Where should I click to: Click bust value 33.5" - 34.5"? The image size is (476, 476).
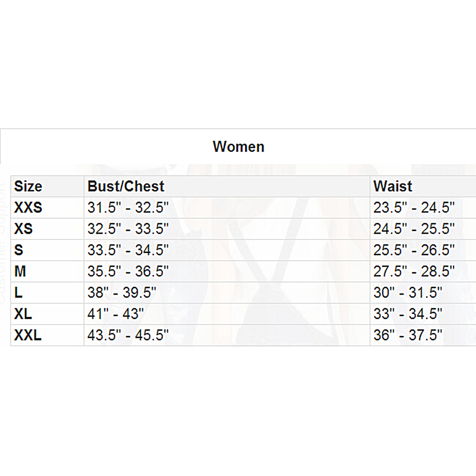[x=128, y=250]
